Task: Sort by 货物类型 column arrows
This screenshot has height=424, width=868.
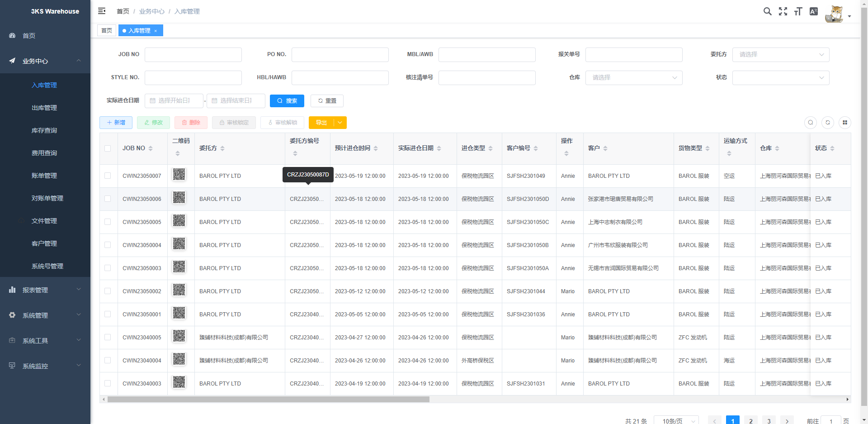Action: coord(708,148)
